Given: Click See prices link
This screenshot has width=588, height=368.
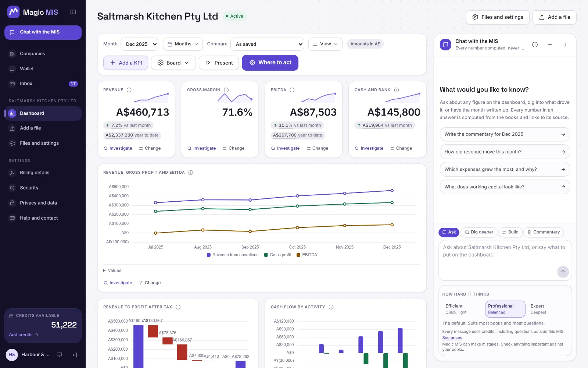Looking at the screenshot, I should [x=452, y=338].
